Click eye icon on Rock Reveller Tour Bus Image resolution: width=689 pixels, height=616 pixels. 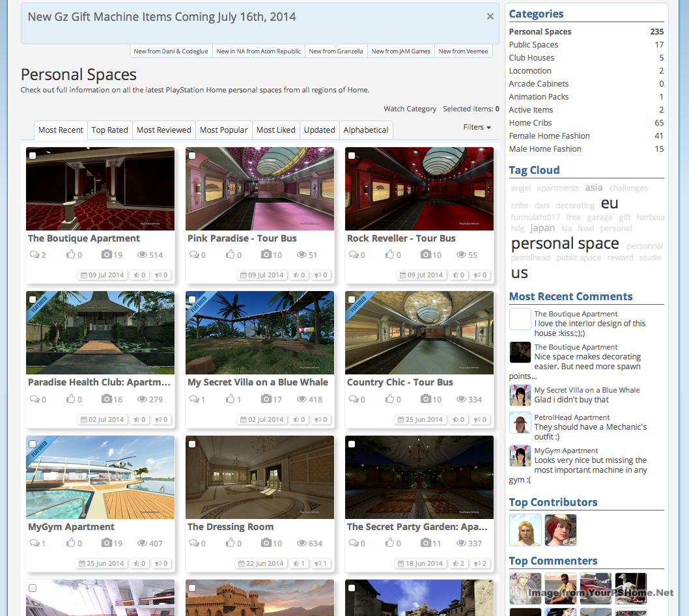pyautogui.click(x=461, y=255)
